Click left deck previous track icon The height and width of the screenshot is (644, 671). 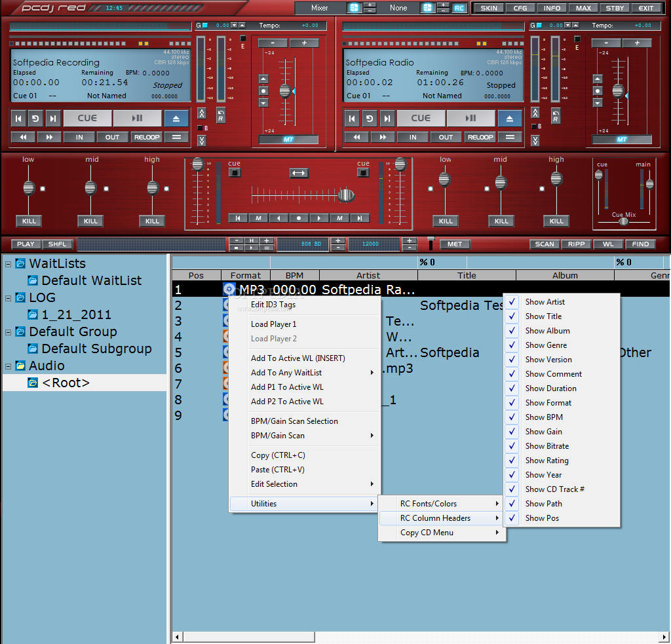pyautogui.click(x=18, y=119)
